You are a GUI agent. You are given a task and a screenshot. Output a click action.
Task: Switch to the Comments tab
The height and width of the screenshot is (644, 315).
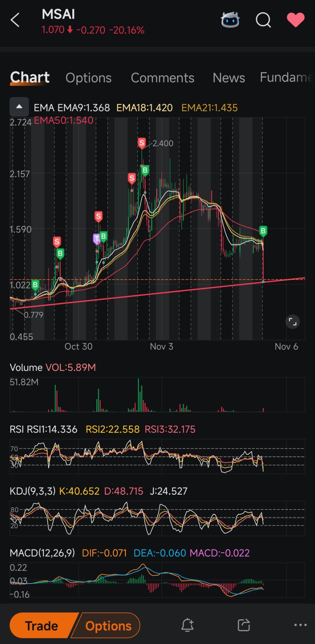click(x=163, y=78)
